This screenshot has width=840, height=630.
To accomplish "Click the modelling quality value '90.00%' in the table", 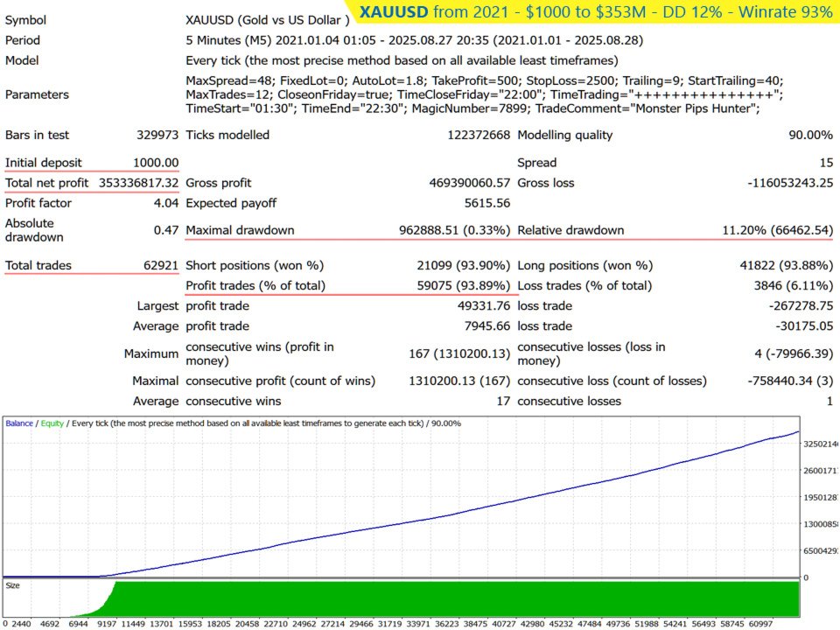I will (810, 135).
